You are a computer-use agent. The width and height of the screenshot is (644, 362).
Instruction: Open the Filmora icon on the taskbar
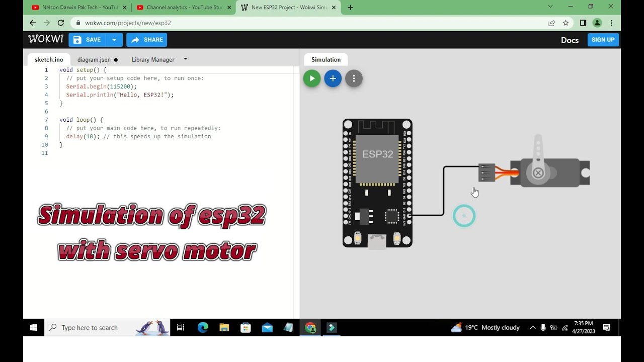point(332,327)
